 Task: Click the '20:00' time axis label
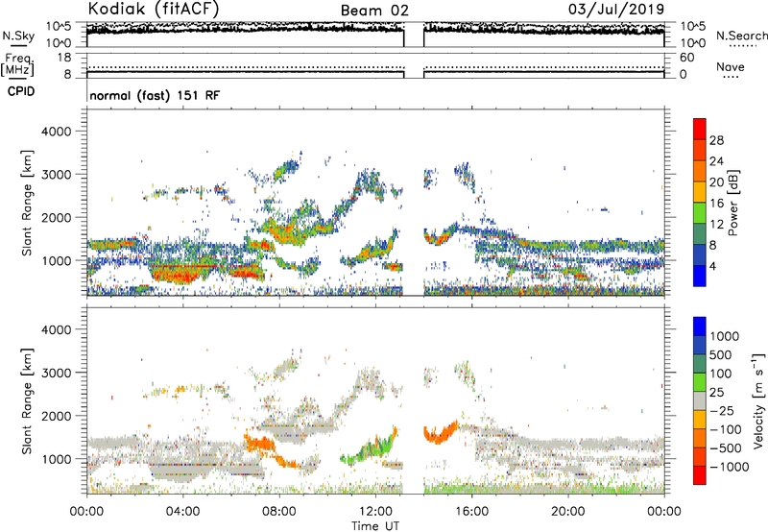point(567,512)
